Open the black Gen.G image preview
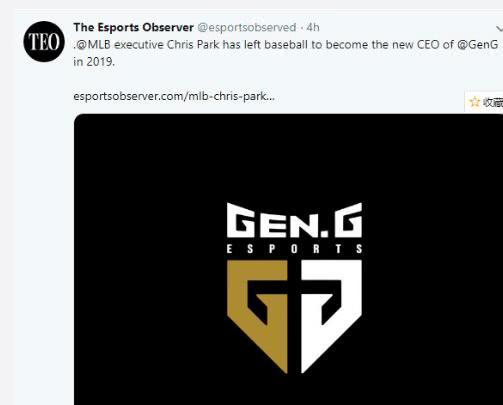This screenshot has height=405, width=503. pos(288,259)
